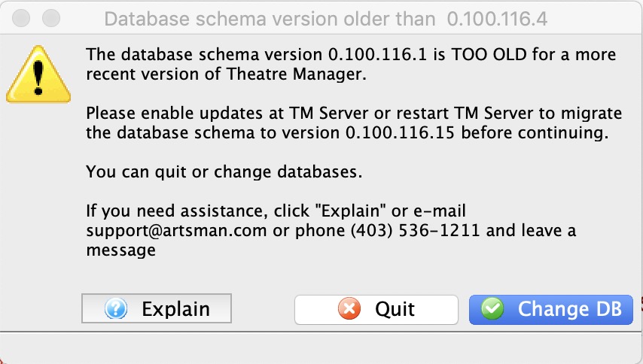Click the words TOO OLD in warning
The width and height of the screenshot is (643, 364).
point(489,54)
